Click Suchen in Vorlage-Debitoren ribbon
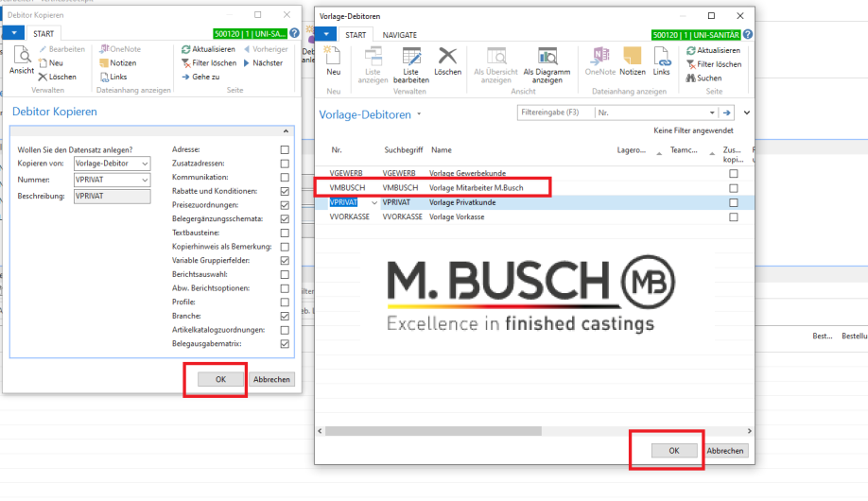 click(704, 78)
